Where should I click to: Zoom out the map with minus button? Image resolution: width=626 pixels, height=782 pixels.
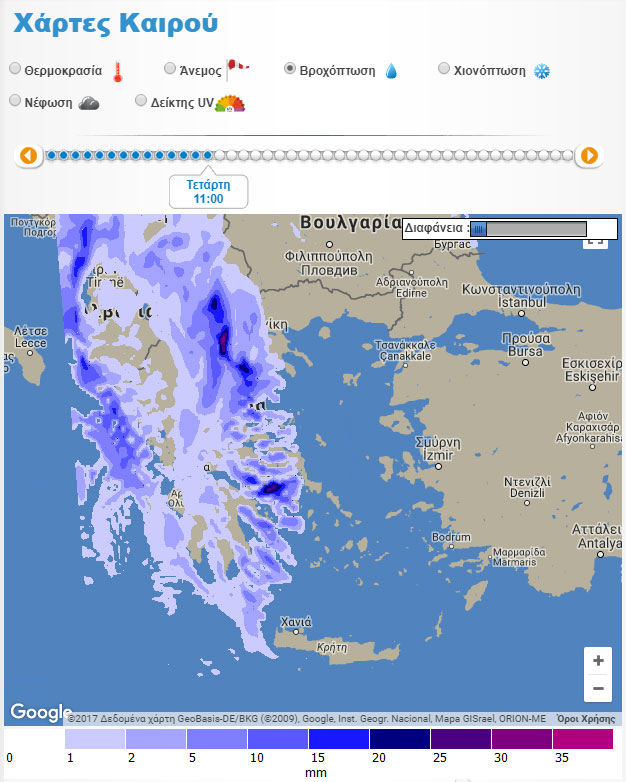coord(598,689)
